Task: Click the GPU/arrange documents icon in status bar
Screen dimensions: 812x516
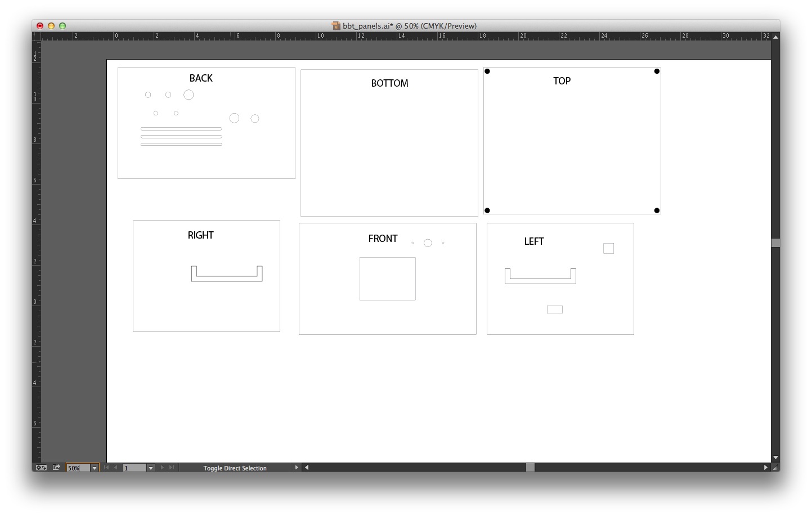Action: pyautogui.click(x=41, y=468)
